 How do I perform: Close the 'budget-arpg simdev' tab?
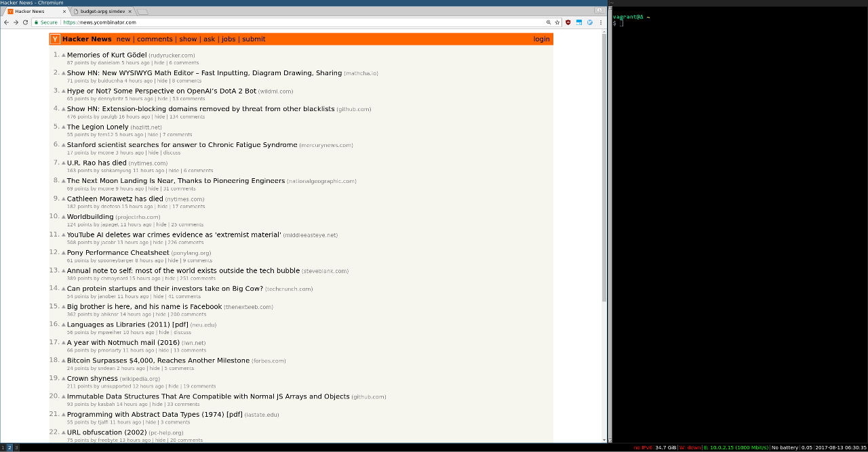tap(131, 12)
